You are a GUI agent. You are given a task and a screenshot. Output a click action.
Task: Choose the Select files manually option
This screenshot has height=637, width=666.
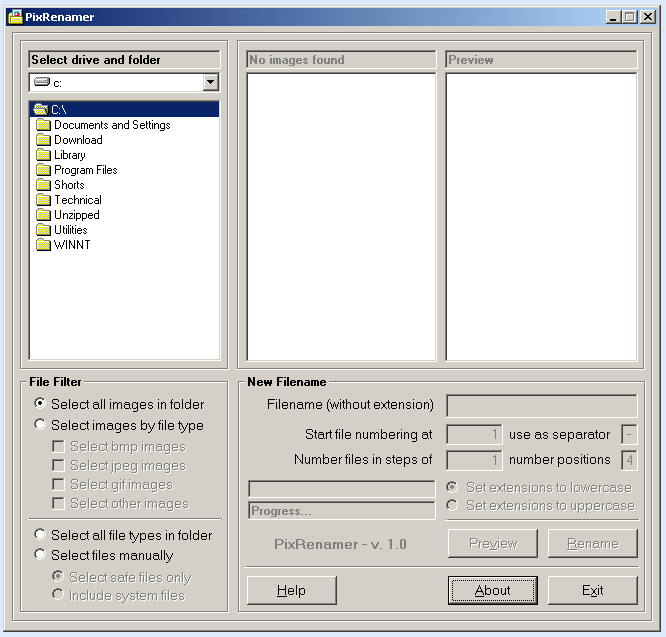click(40, 555)
